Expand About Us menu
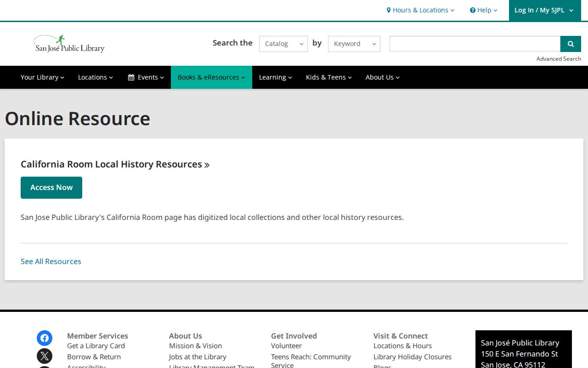The height and width of the screenshot is (368, 588). coord(383,77)
